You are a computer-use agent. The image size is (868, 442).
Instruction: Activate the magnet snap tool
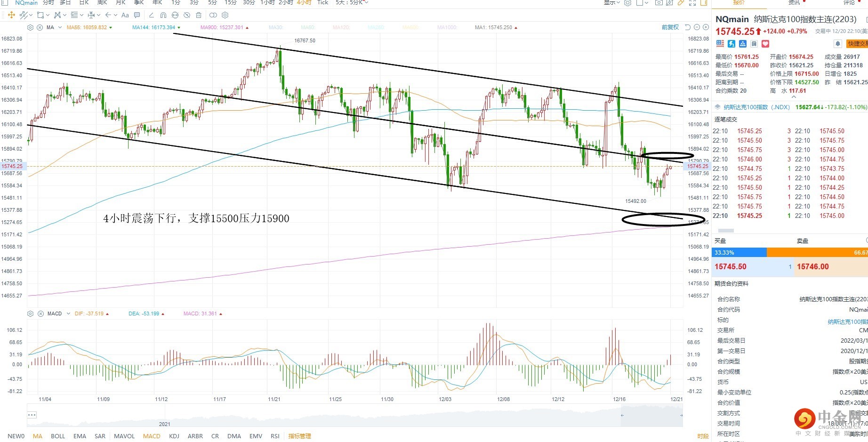pyautogui.click(x=163, y=15)
